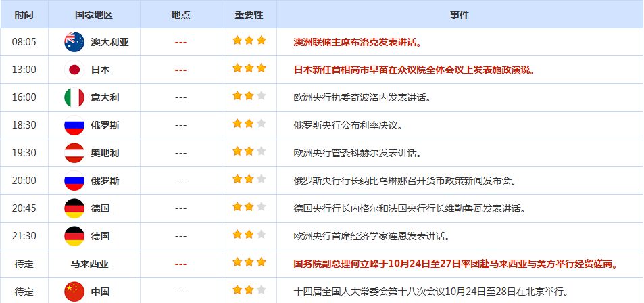Click the three-star rating in the Malaysia row

(x=249, y=263)
